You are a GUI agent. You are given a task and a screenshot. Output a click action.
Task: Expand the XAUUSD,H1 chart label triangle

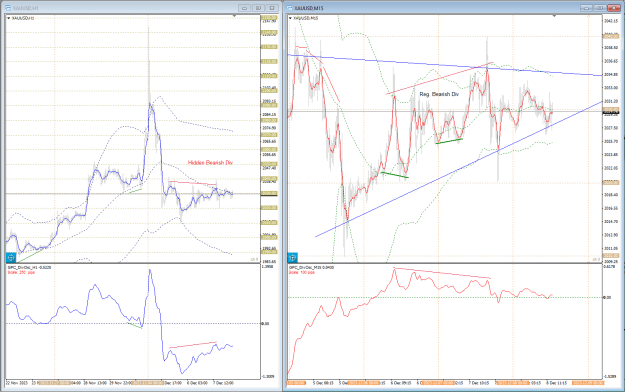[x=8, y=18]
